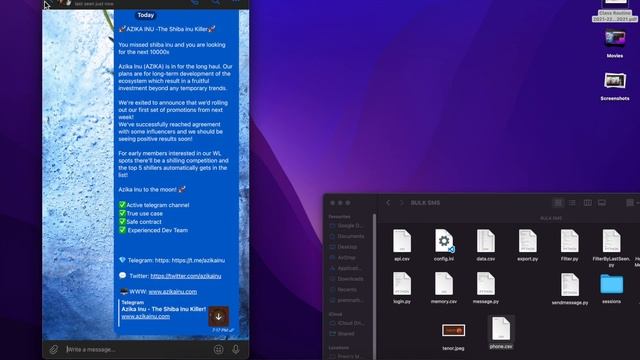Click the search icon in Telegram header
Viewport: 640px width, 360px height.
216,2
